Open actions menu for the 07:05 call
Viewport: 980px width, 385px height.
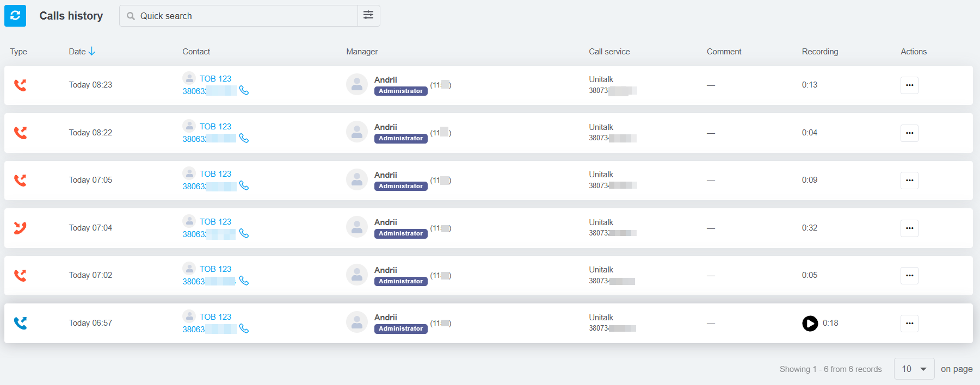pyautogui.click(x=909, y=181)
